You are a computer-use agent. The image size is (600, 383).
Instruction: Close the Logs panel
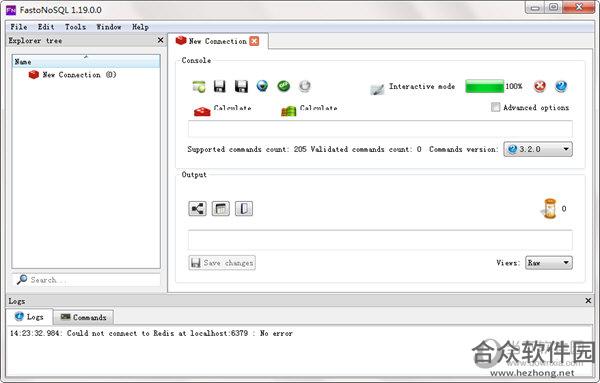pyautogui.click(x=589, y=301)
